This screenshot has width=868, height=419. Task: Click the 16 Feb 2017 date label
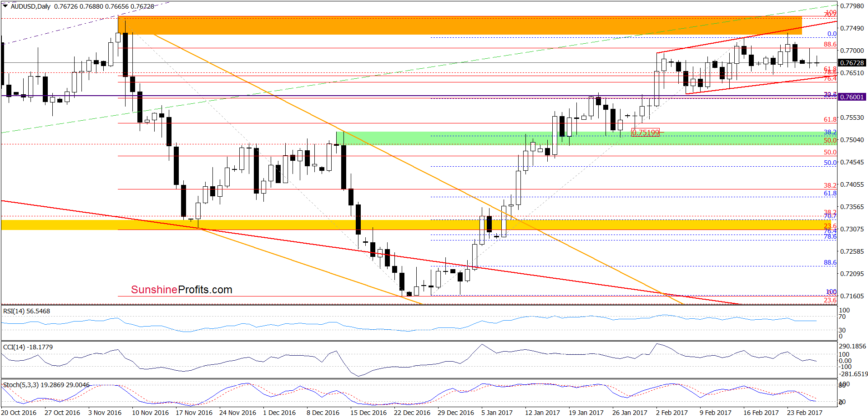coord(761,413)
